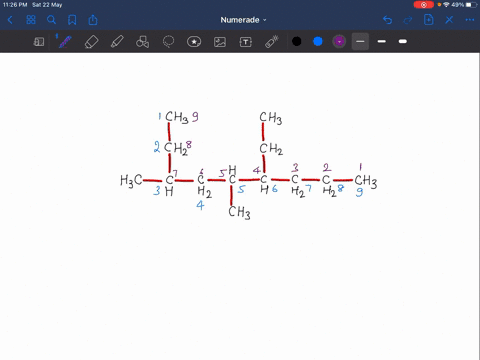480x360 pixels.
Task: Pick the black pen color
Action: click(x=297, y=41)
